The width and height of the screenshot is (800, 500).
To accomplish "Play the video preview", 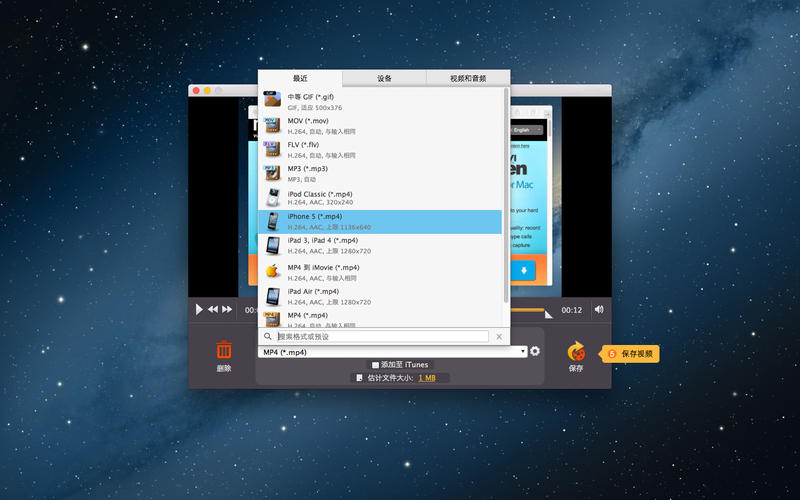I will (199, 309).
